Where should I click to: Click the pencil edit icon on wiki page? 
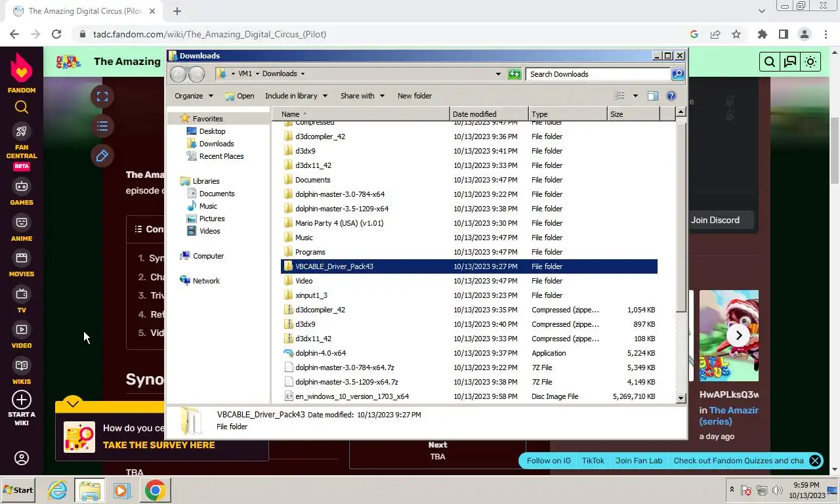click(x=102, y=156)
